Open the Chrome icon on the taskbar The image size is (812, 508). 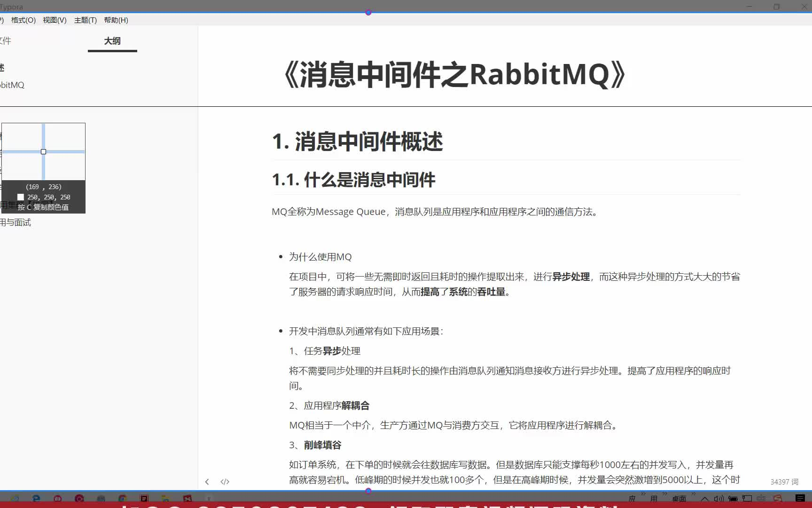(123, 498)
